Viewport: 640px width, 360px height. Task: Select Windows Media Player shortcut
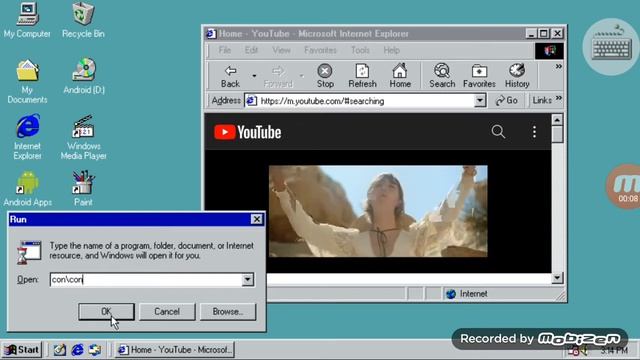(x=84, y=137)
